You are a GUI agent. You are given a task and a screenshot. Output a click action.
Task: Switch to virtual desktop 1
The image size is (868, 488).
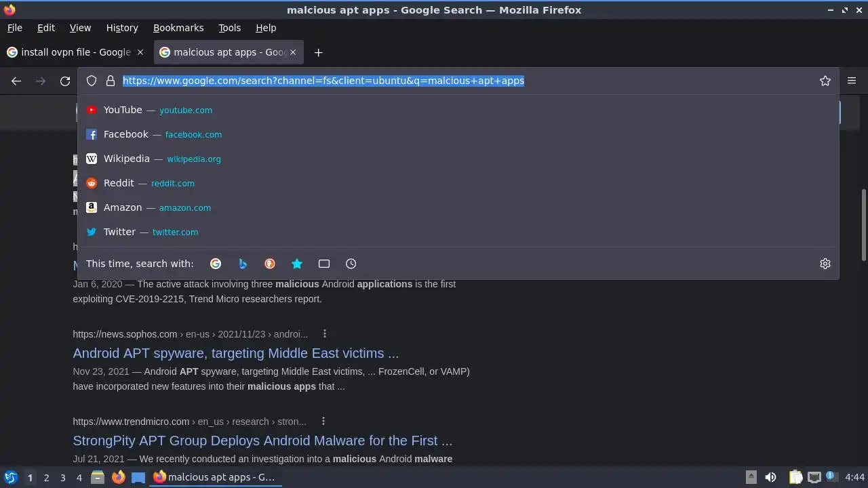(30, 477)
